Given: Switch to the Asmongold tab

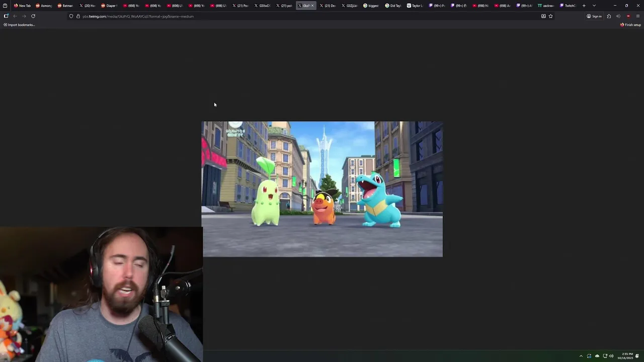Looking at the screenshot, I should (44, 6).
